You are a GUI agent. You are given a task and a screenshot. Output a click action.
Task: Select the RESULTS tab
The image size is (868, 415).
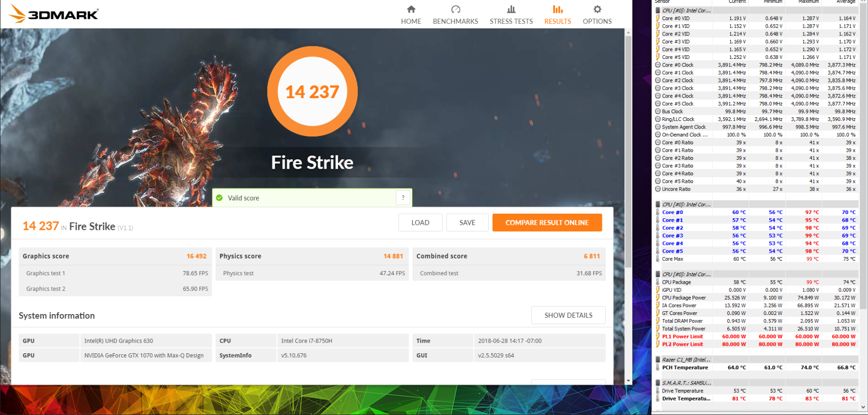(557, 15)
